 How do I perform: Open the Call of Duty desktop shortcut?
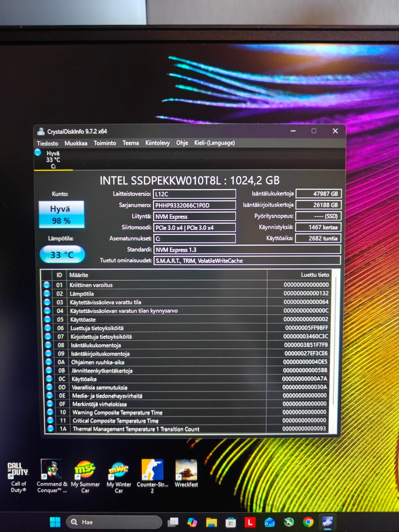[18, 471]
